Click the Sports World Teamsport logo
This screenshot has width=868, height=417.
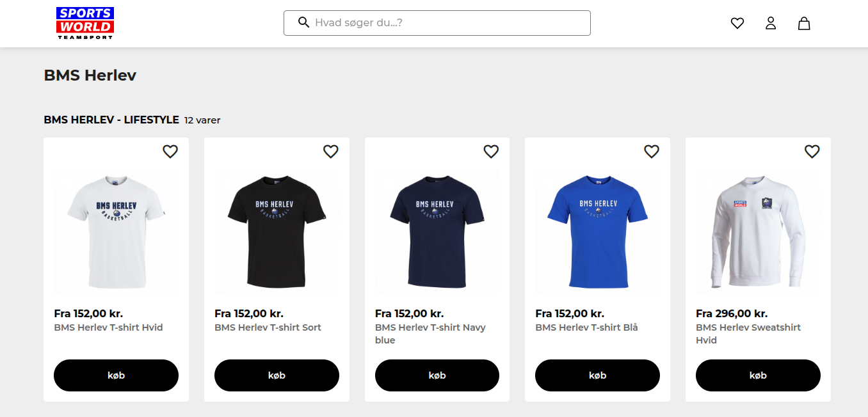coord(84,23)
